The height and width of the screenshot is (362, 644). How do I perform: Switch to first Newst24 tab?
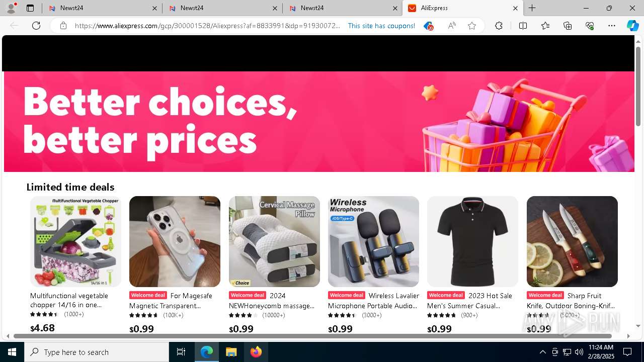pos(102,8)
